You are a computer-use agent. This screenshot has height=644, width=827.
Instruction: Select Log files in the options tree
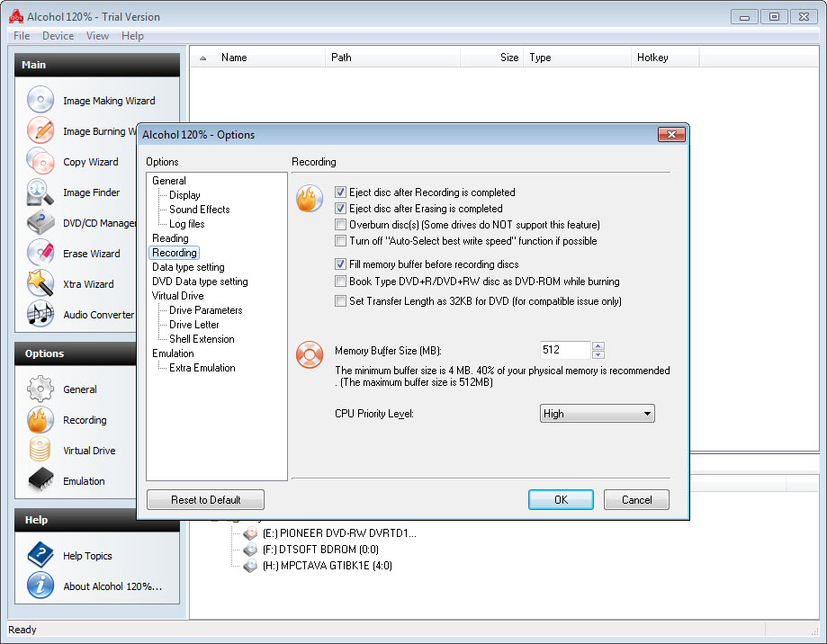click(x=186, y=224)
